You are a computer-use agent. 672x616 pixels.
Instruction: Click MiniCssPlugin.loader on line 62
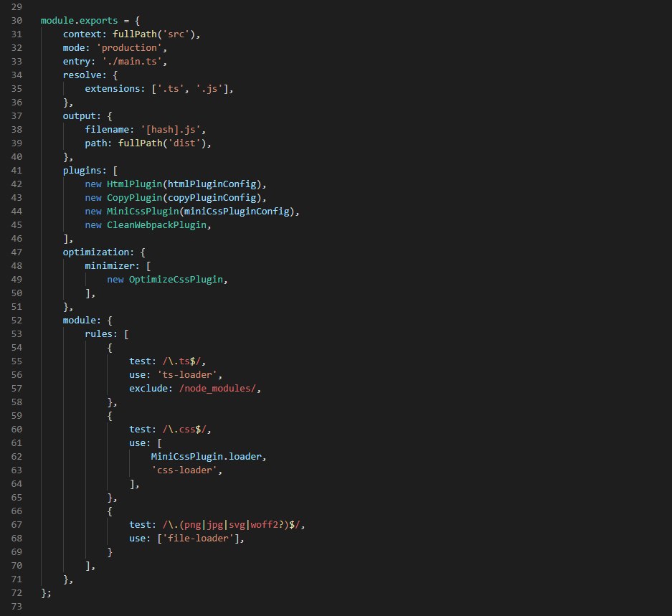(206, 457)
